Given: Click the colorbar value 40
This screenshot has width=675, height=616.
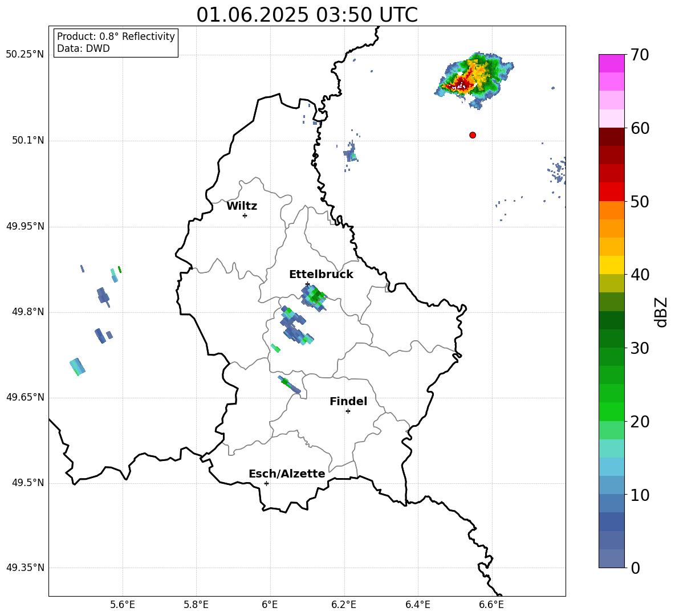Looking at the screenshot, I should click(640, 275).
